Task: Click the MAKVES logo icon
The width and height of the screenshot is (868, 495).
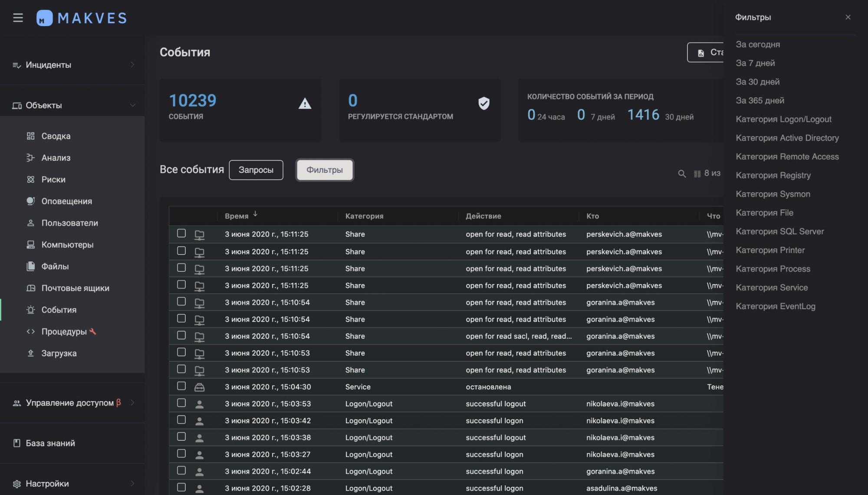Action: pos(44,18)
